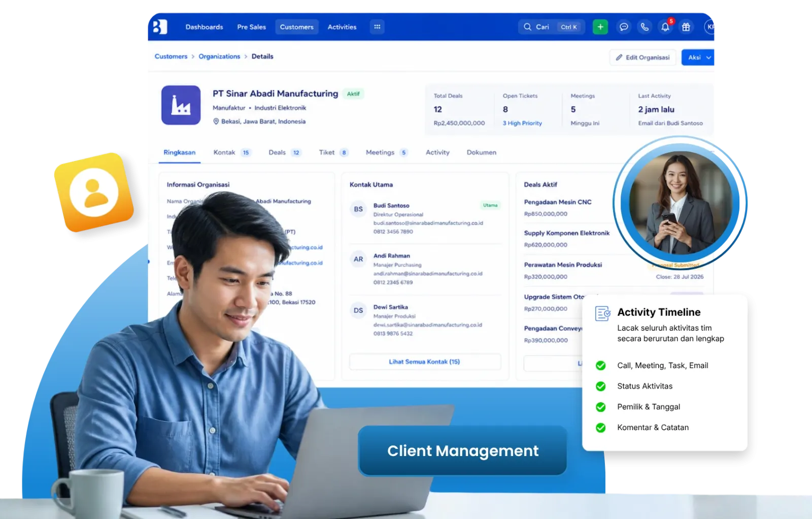Viewport: 812px width, 519px height.
Task: Click the Client Management button
Action: pyautogui.click(x=463, y=450)
